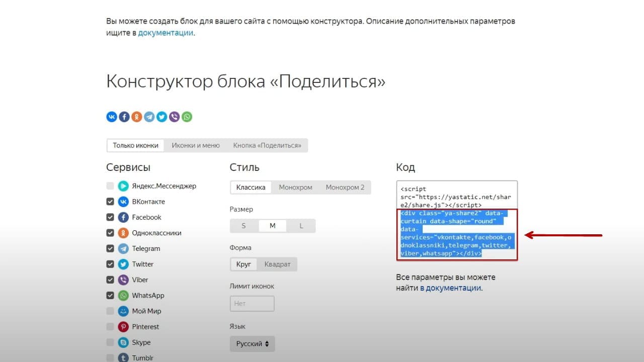Uncheck the Telegram checkbox
The image size is (644, 362).
click(110, 248)
